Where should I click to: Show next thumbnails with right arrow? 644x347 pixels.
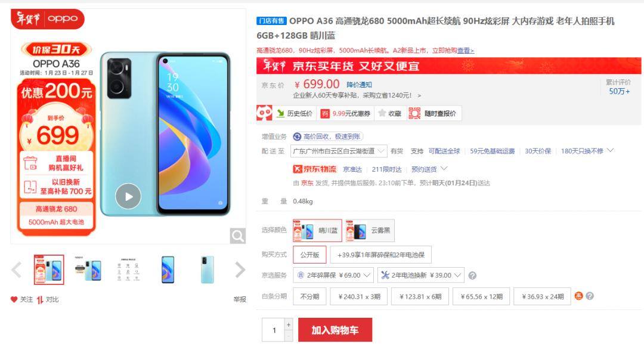pos(240,270)
